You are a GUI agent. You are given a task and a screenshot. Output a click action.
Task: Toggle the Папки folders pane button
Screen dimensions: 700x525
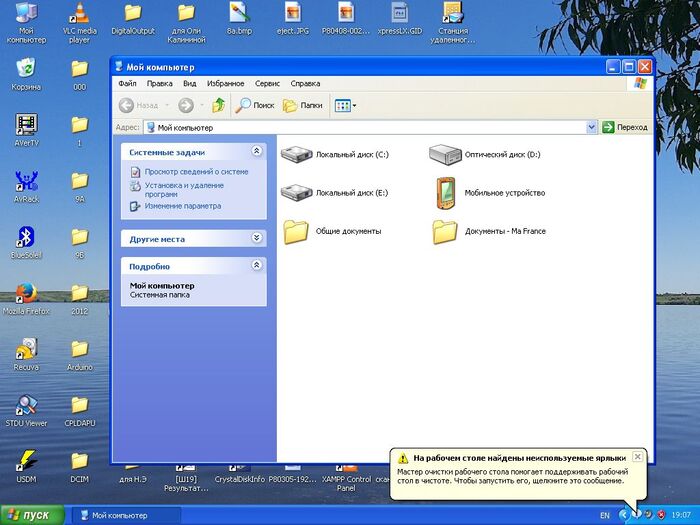click(x=303, y=105)
